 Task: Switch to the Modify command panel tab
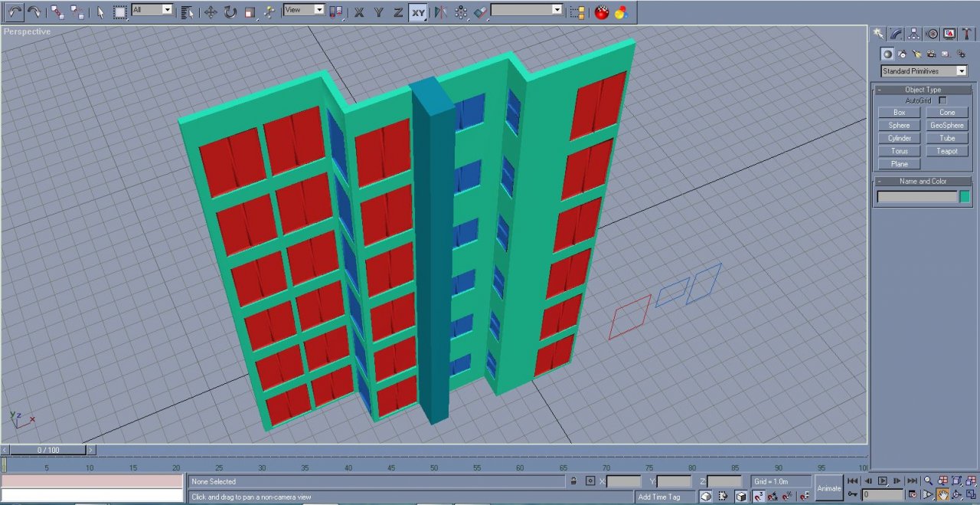(x=897, y=34)
